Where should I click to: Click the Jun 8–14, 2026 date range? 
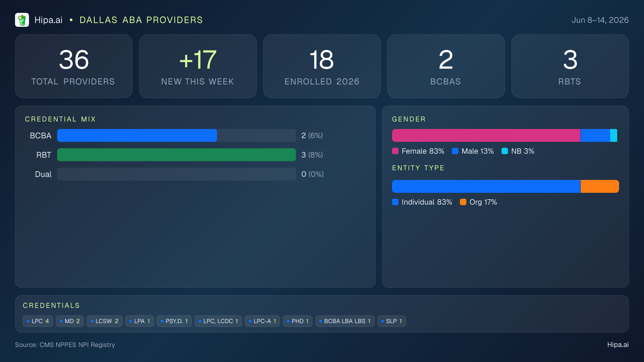[600, 20]
